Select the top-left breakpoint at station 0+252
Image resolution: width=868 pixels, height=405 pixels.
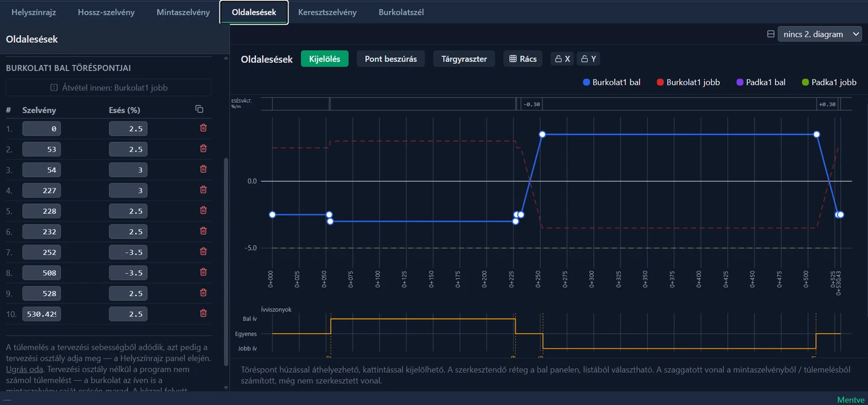(542, 134)
